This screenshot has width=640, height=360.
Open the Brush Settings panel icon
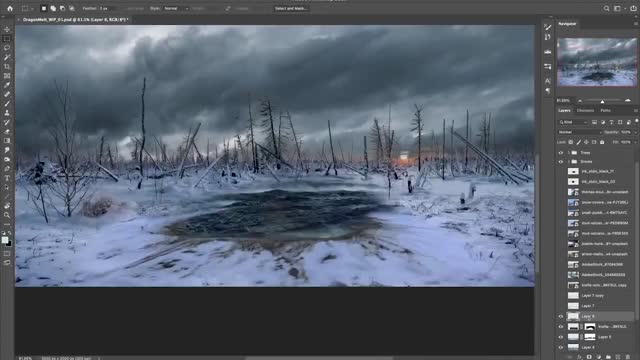point(548,27)
